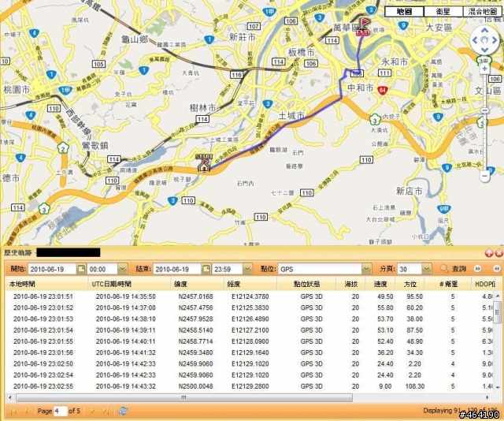Close the 歷史軌跡 panel
The image size is (504, 421).
(498, 253)
